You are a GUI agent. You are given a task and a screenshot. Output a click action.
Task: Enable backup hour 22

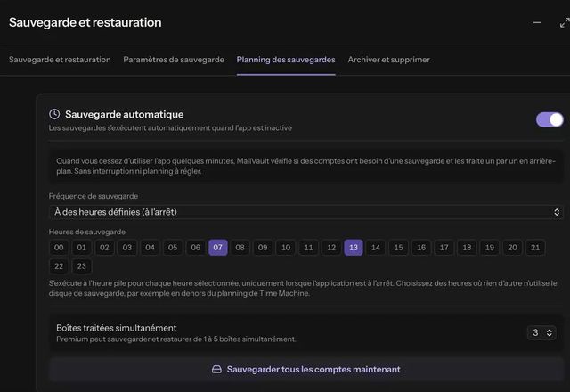59,266
